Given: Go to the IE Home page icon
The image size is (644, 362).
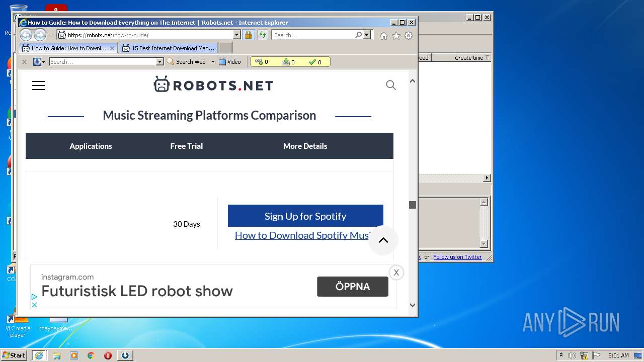Looking at the screenshot, I should 384,36.
